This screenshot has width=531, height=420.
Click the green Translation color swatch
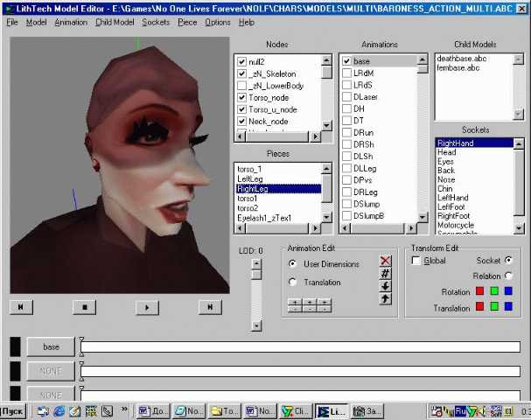click(x=494, y=306)
